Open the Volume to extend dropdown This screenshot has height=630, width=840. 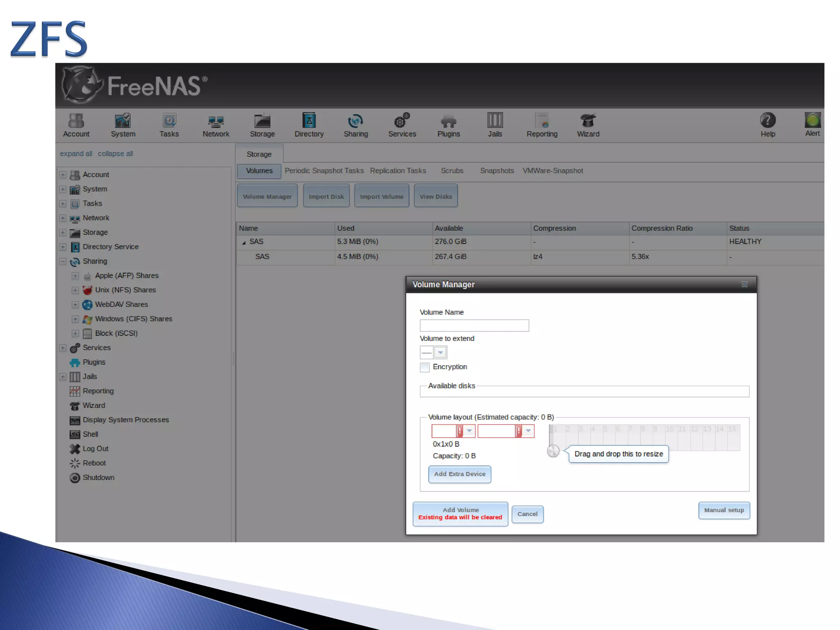[x=440, y=352]
